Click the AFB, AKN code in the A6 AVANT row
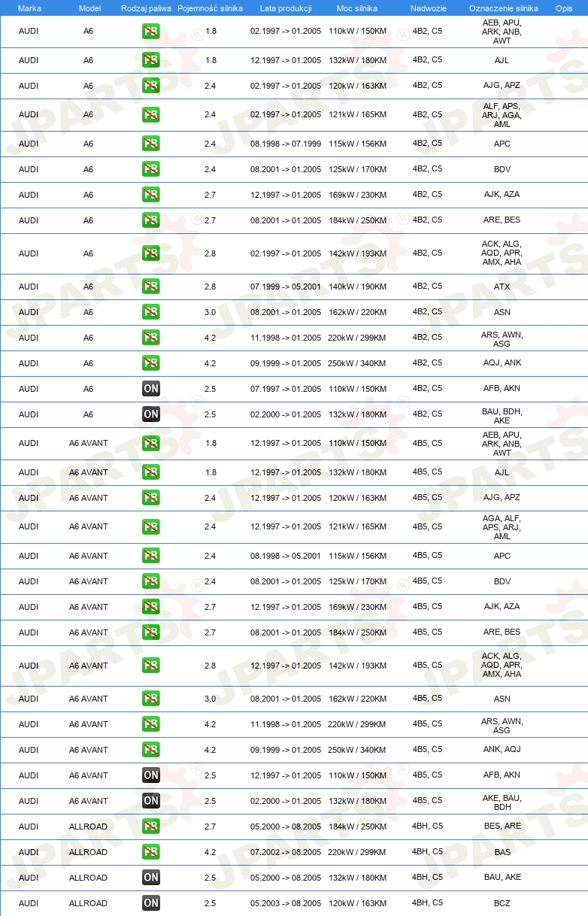 (x=502, y=775)
